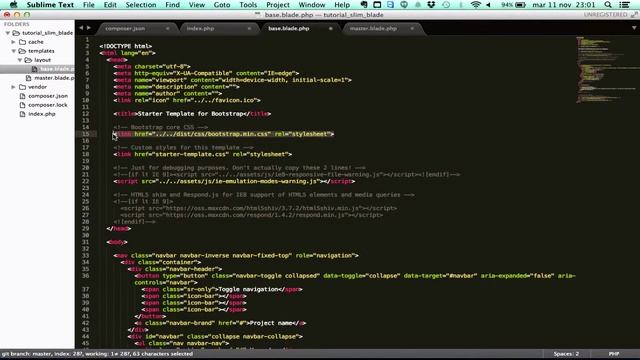640x360 pixels.
Task: Collapse the tutorial_slim_blade root folder
Action: coord(8,33)
